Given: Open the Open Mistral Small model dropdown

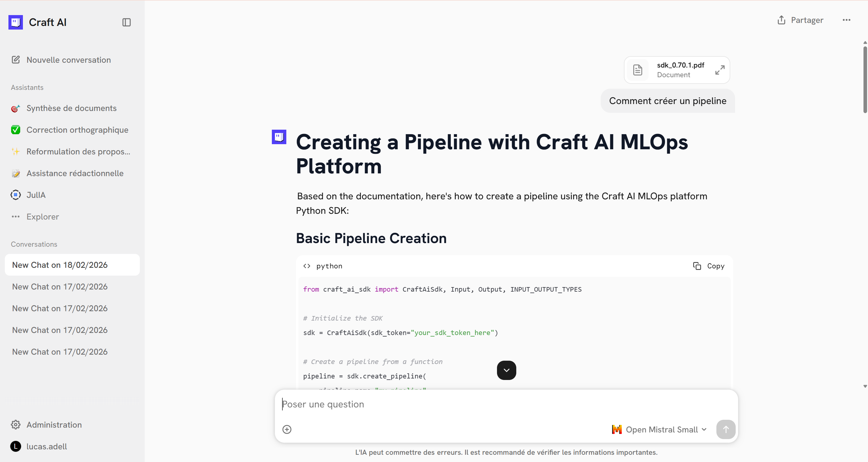Looking at the screenshot, I should (659, 429).
